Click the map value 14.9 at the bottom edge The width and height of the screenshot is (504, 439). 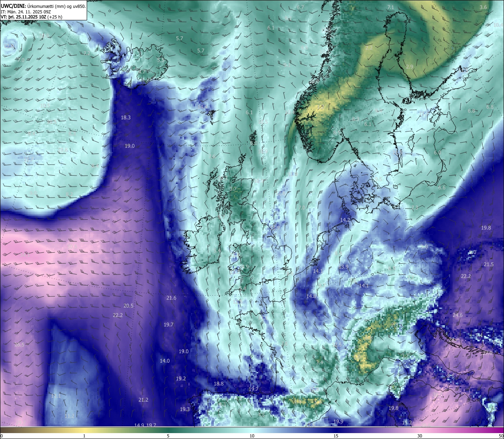[139, 425]
